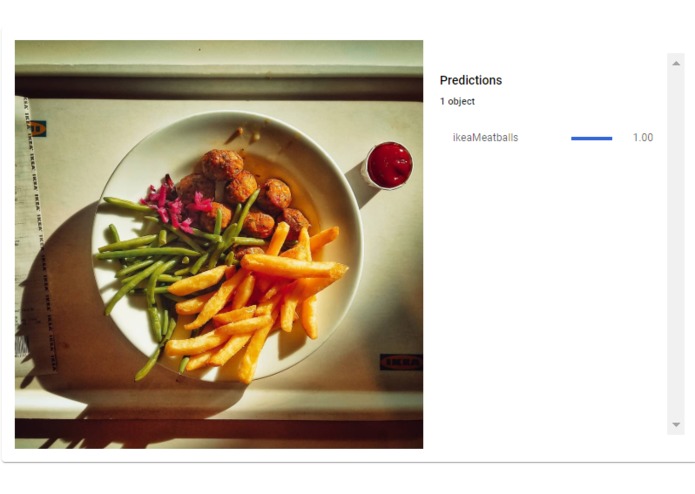Click the scroll down arrow in predictions panel
The image size is (695, 494).
tap(676, 424)
